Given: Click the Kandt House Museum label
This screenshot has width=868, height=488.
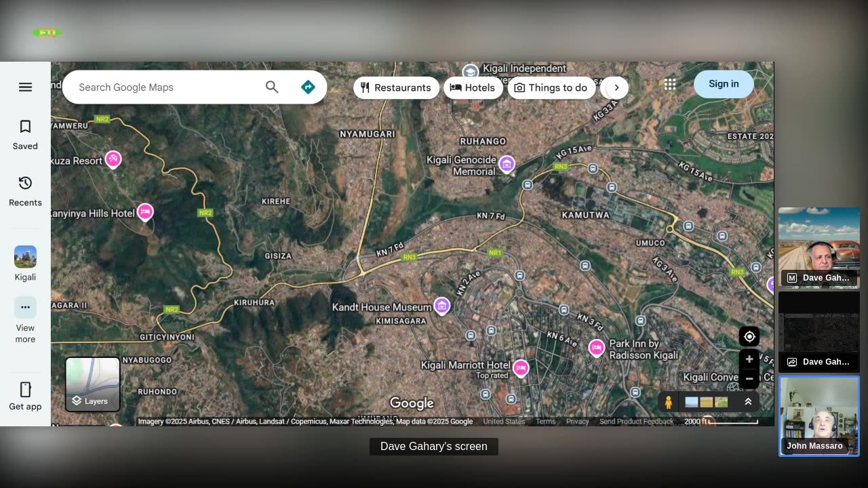Looking at the screenshot, I should (x=381, y=307).
